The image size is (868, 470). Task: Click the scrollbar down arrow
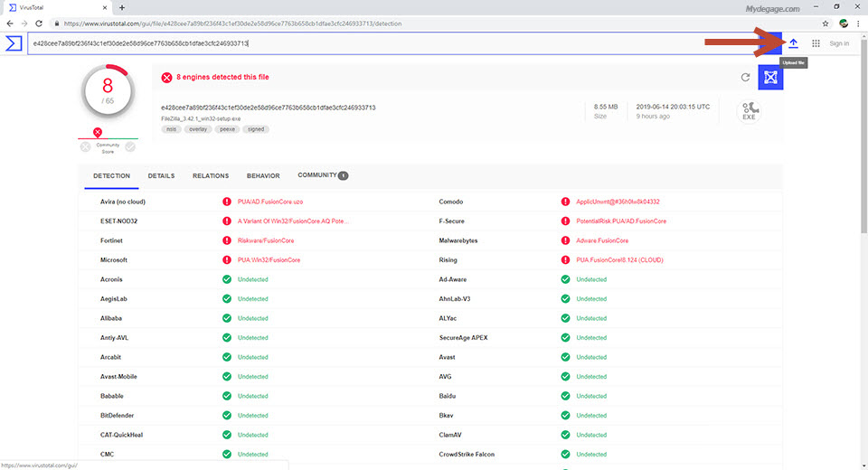tap(863, 465)
